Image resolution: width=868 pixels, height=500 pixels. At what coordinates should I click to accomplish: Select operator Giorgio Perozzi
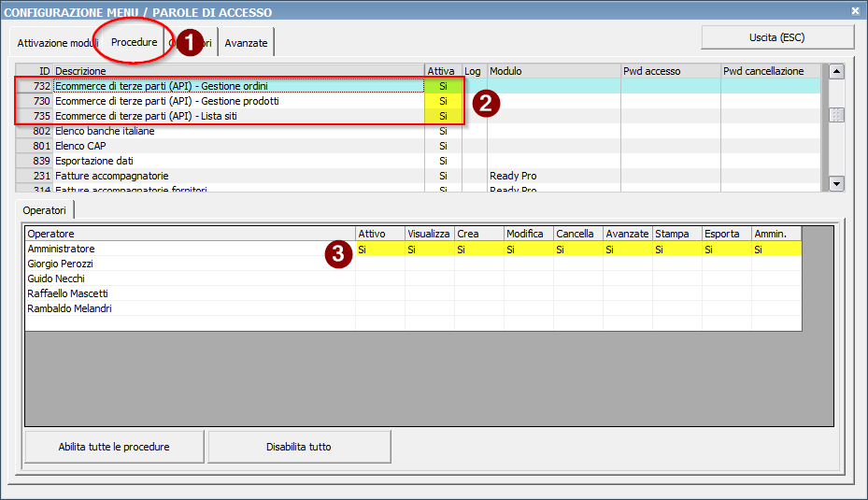(x=61, y=264)
